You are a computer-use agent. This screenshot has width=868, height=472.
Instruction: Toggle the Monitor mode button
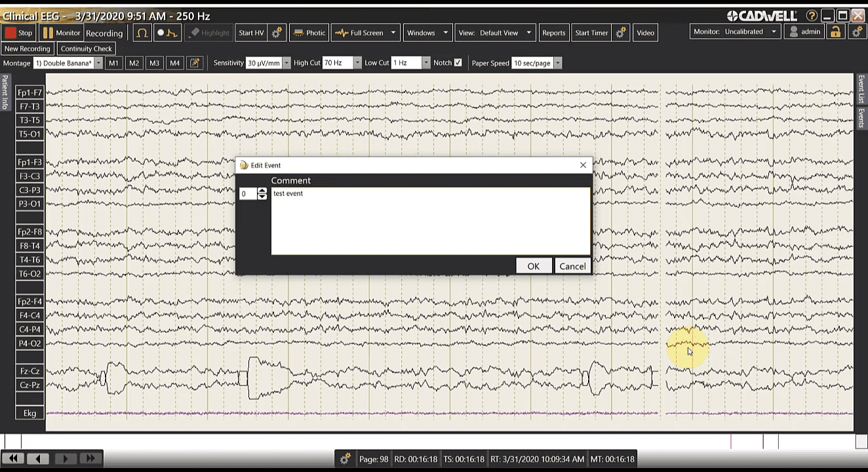coord(61,33)
